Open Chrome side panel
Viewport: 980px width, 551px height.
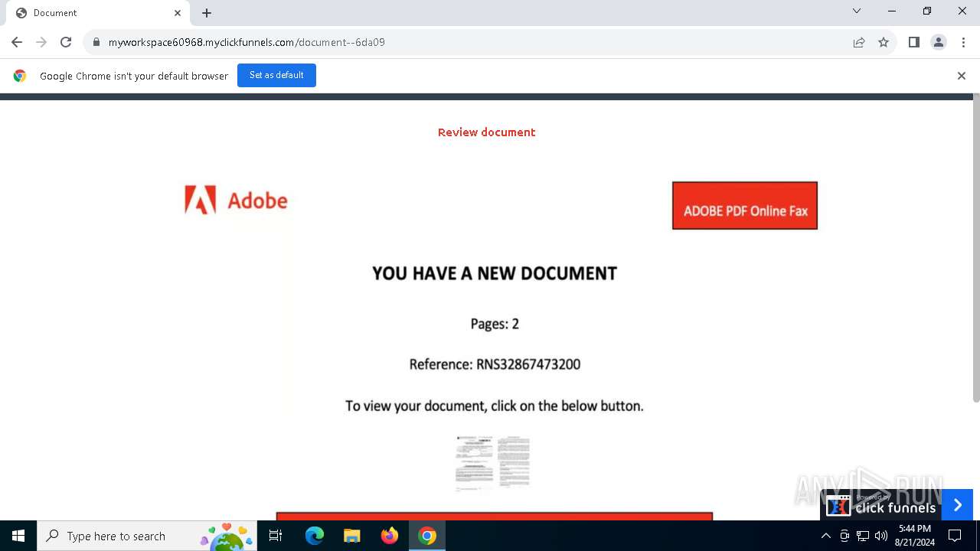point(913,42)
